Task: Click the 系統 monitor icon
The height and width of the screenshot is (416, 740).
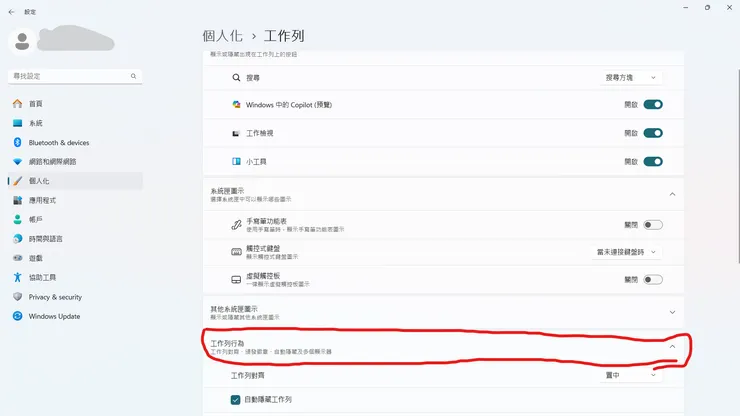Action: (17, 123)
